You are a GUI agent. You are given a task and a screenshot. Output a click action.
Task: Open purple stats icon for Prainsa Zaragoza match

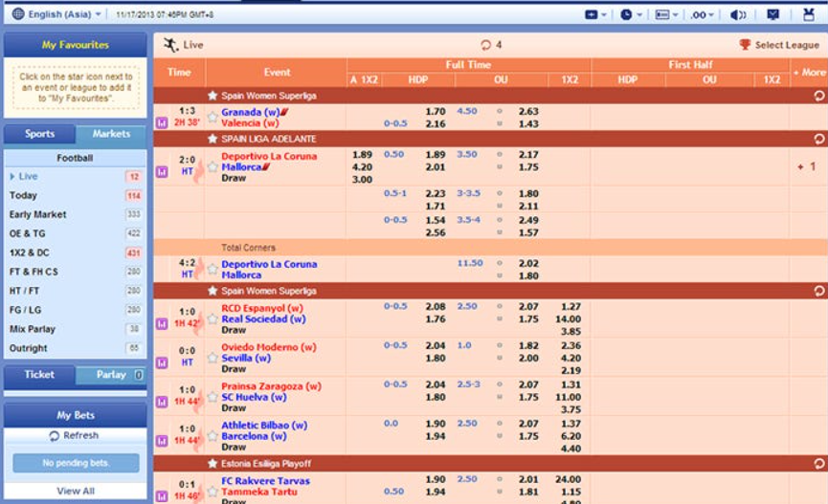tap(162, 402)
